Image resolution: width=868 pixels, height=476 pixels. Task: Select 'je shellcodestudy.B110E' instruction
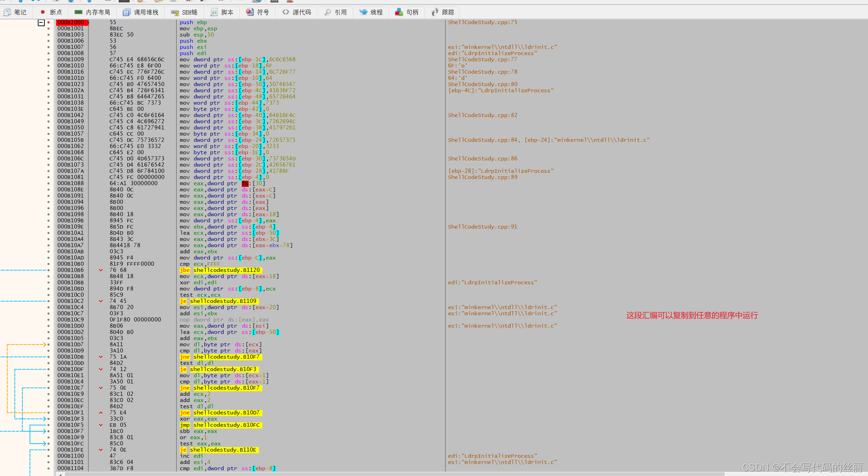point(219,450)
